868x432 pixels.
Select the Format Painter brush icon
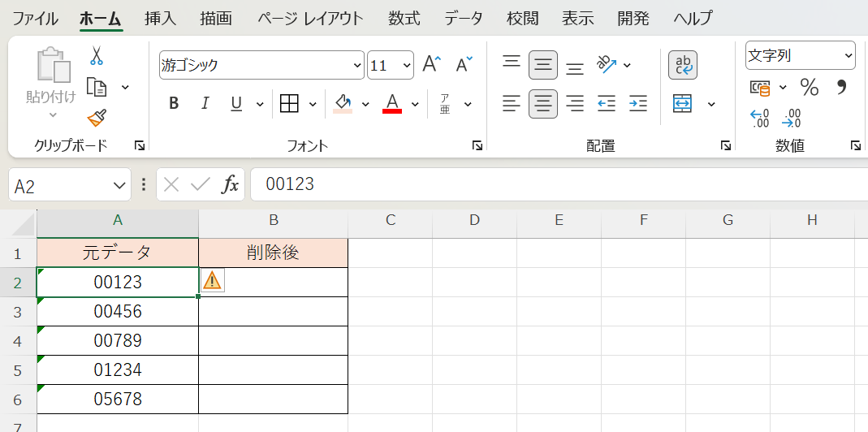[x=97, y=118]
